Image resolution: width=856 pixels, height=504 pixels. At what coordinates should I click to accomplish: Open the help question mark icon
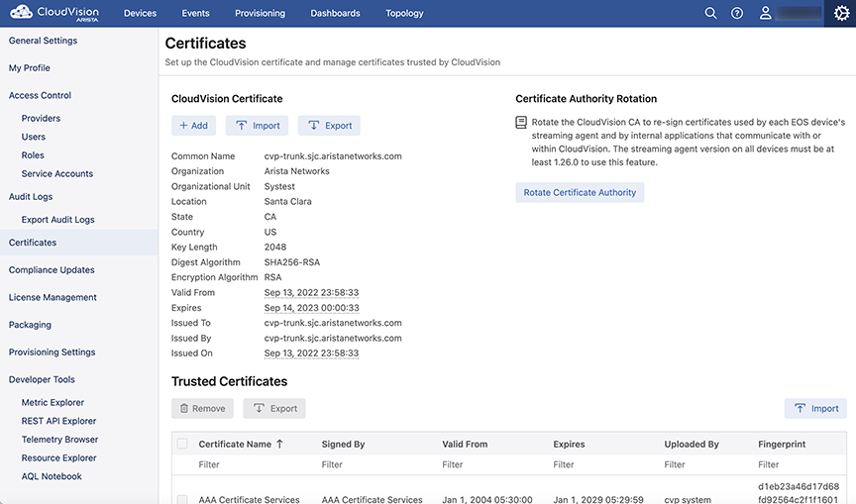click(x=737, y=13)
